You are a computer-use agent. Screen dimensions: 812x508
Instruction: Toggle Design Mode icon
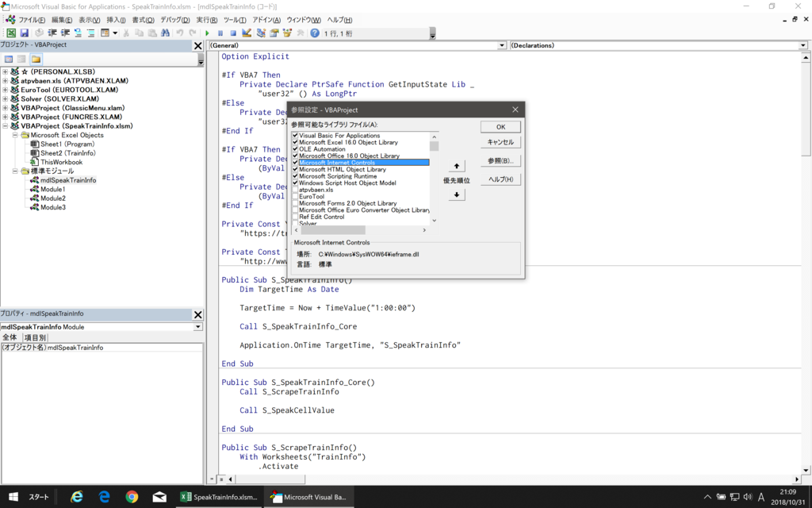click(247, 33)
